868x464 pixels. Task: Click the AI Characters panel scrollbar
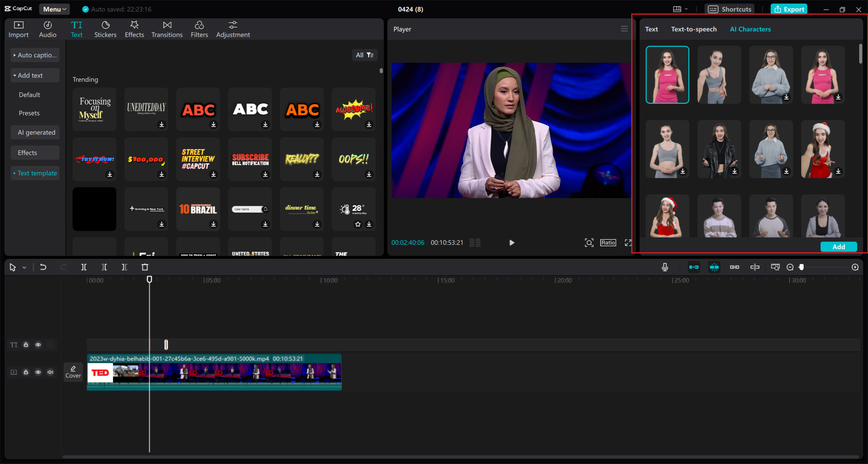pyautogui.click(x=860, y=54)
